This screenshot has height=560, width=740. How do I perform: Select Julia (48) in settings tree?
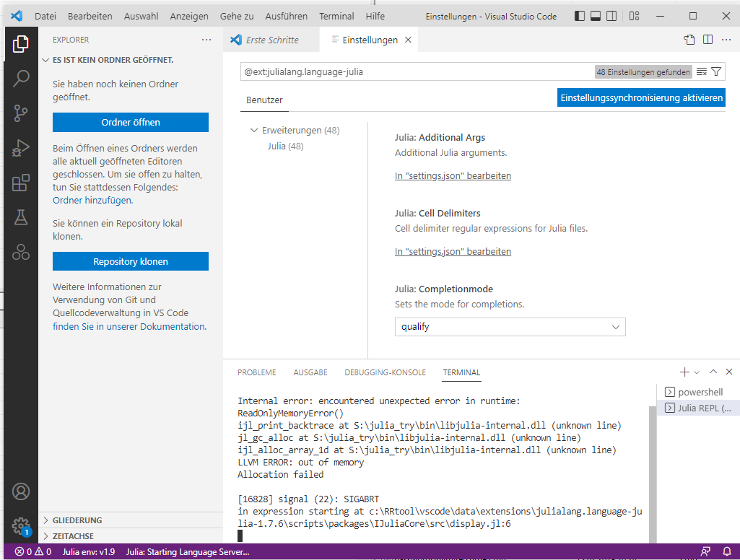click(x=285, y=146)
